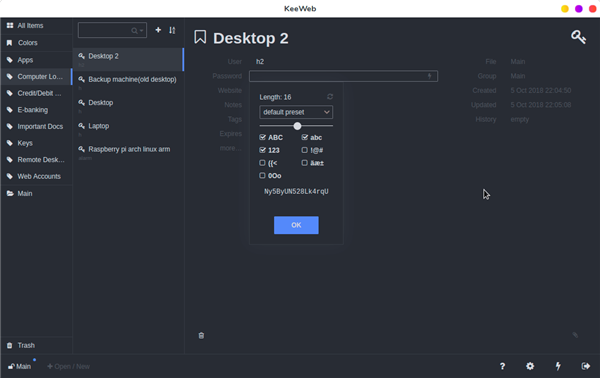Image resolution: width=600 pixels, height=378 pixels.
Task: Click the User value h2
Action: click(x=260, y=62)
